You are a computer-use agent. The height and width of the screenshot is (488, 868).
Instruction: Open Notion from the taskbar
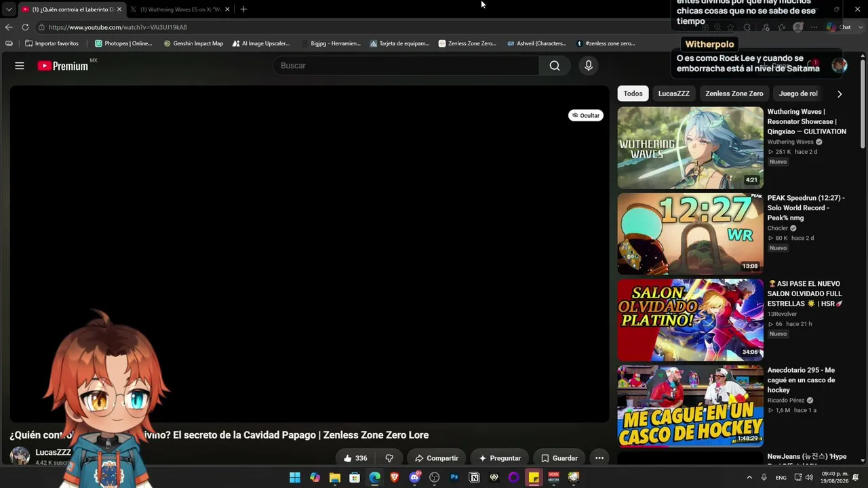click(475, 477)
